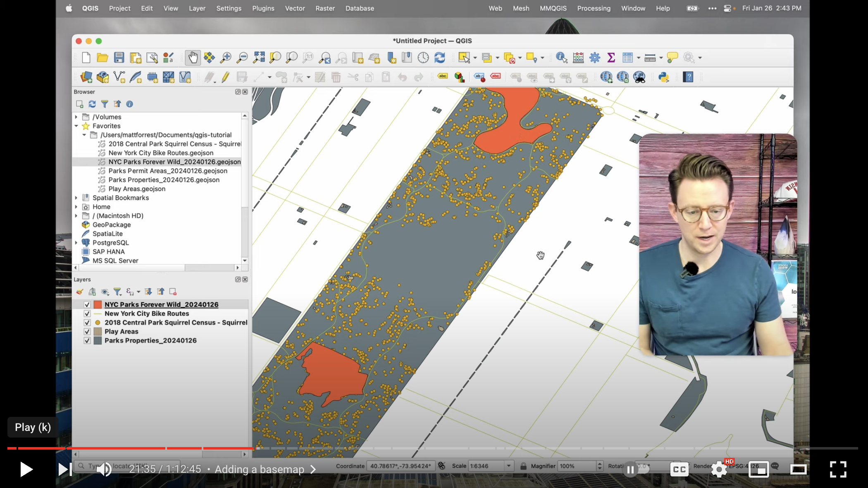Uncheck 2018 Central Park Squirrel Census layer
868x488 pixels.
[x=87, y=323]
